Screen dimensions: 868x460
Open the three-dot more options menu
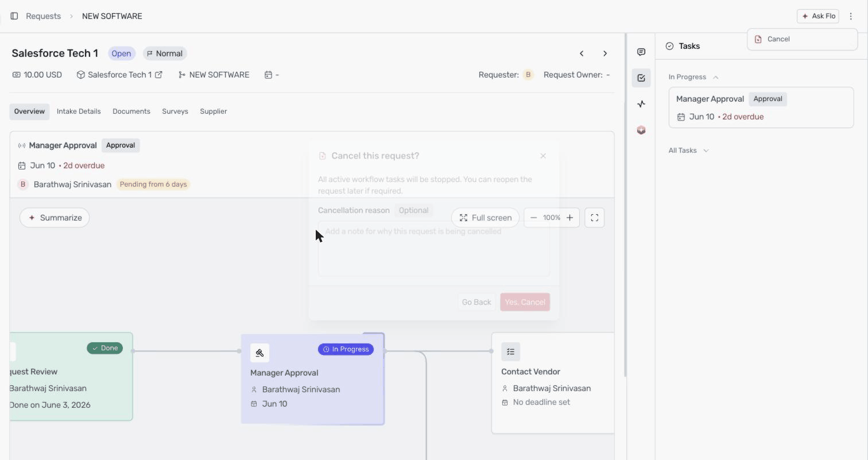[x=851, y=16]
